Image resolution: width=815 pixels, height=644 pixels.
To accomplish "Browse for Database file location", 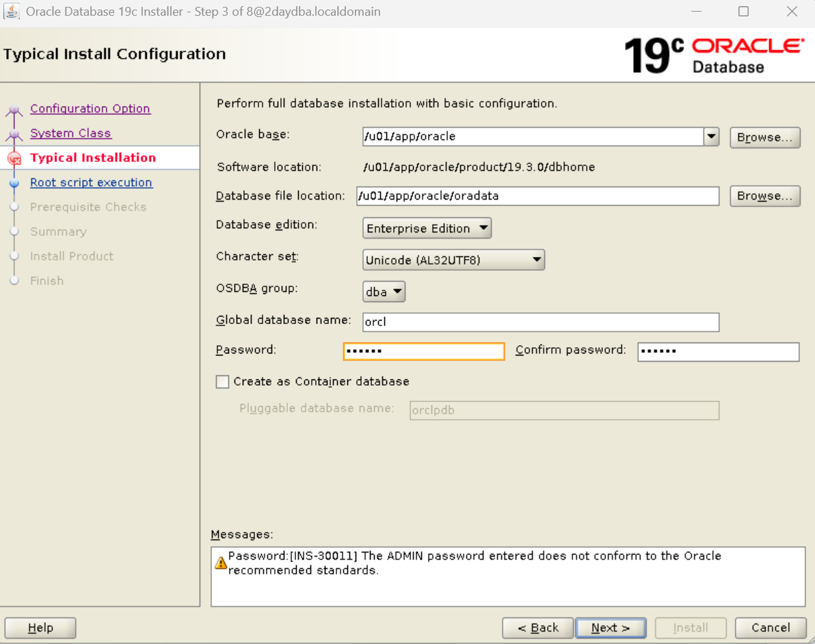I will (764, 196).
